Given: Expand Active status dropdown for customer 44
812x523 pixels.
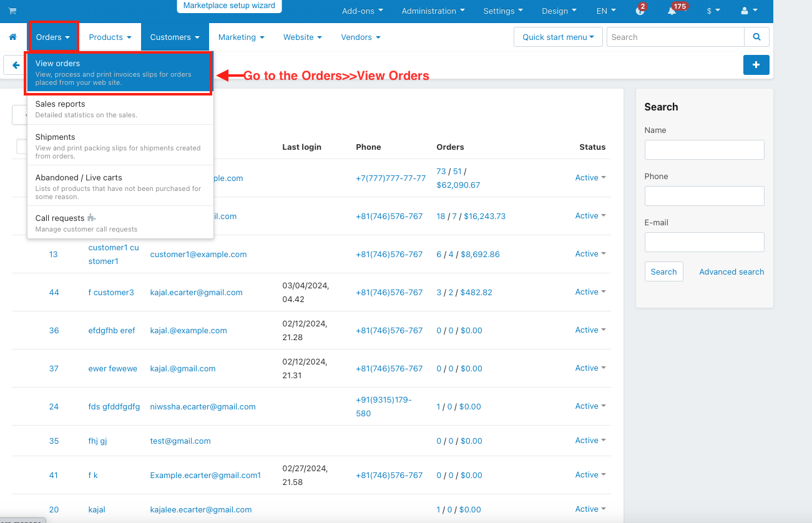Looking at the screenshot, I should [x=590, y=292].
